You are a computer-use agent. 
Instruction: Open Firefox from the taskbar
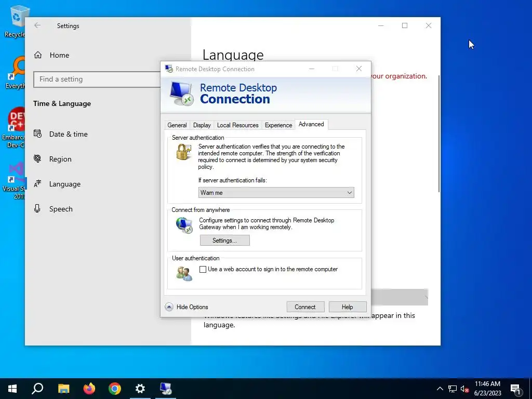pyautogui.click(x=89, y=389)
